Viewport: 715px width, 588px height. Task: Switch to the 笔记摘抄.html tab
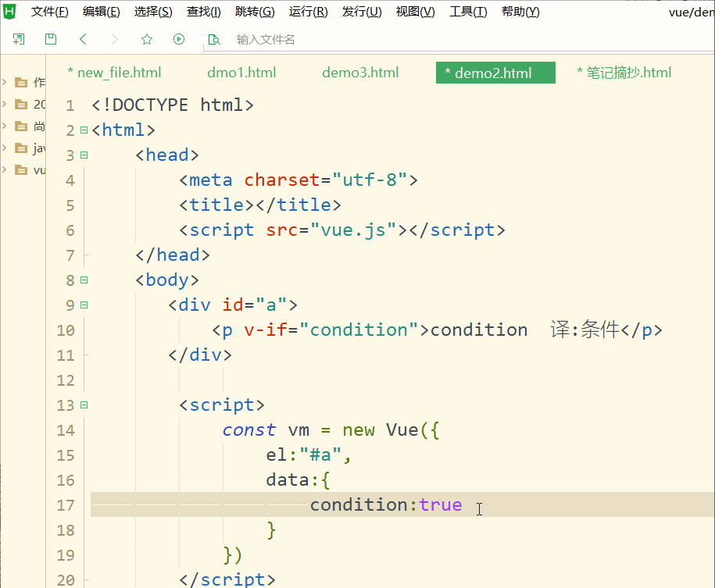[x=624, y=73]
